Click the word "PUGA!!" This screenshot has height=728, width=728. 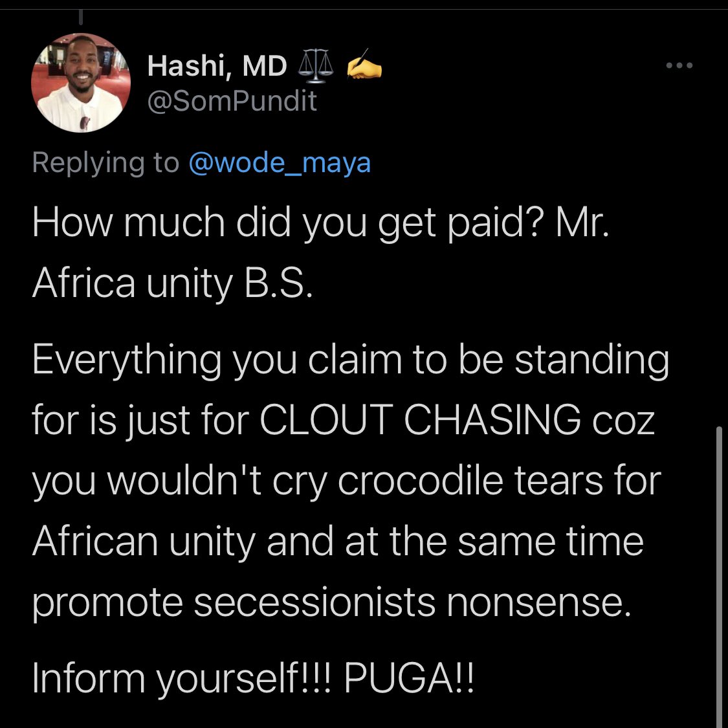(x=408, y=678)
